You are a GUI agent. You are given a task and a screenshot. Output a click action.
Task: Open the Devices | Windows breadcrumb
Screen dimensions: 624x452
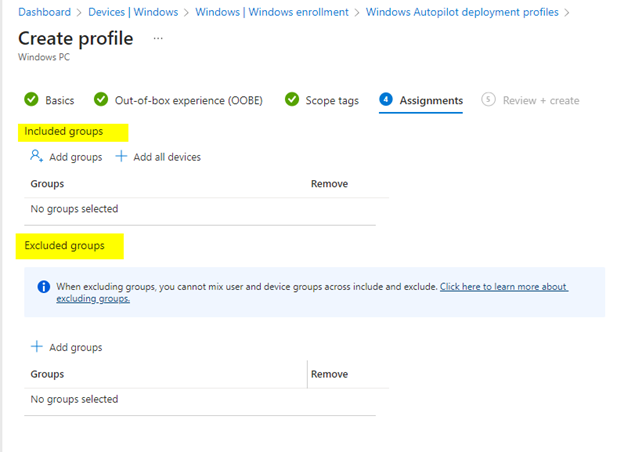pos(137,12)
